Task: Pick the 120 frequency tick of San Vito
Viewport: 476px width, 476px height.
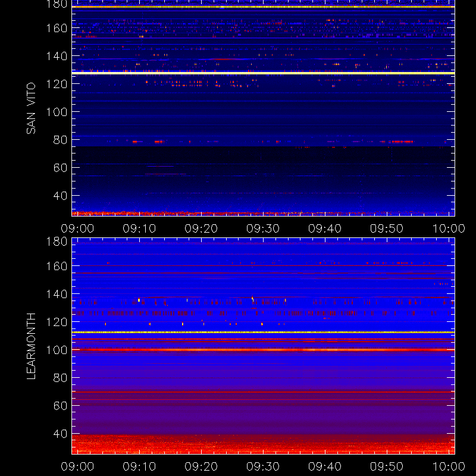Action: pyautogui.click(x=57, y=84)
